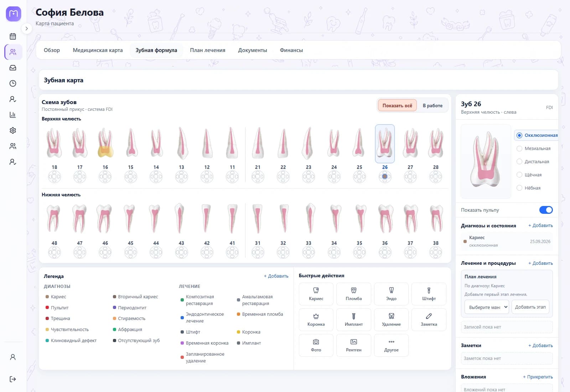Select the Эндо quick action
Screen dimensions: 570x392
coord(391,294)
